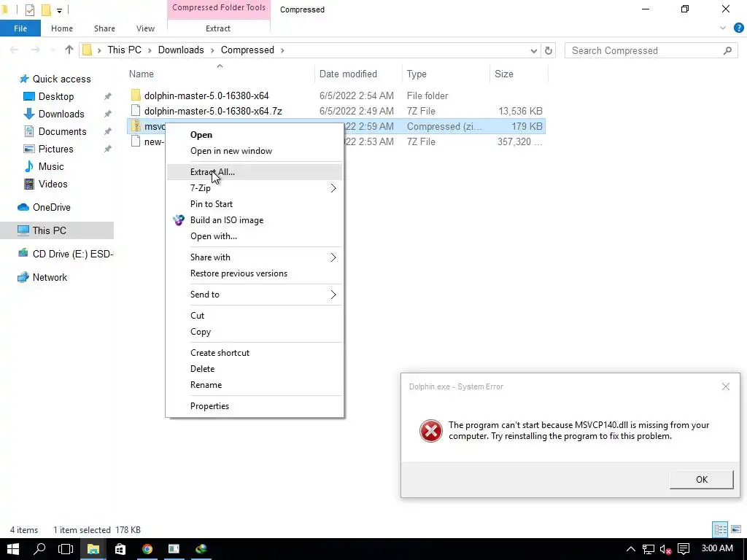
Task: Click the New folder quick access icon
Action: point(46,9)
